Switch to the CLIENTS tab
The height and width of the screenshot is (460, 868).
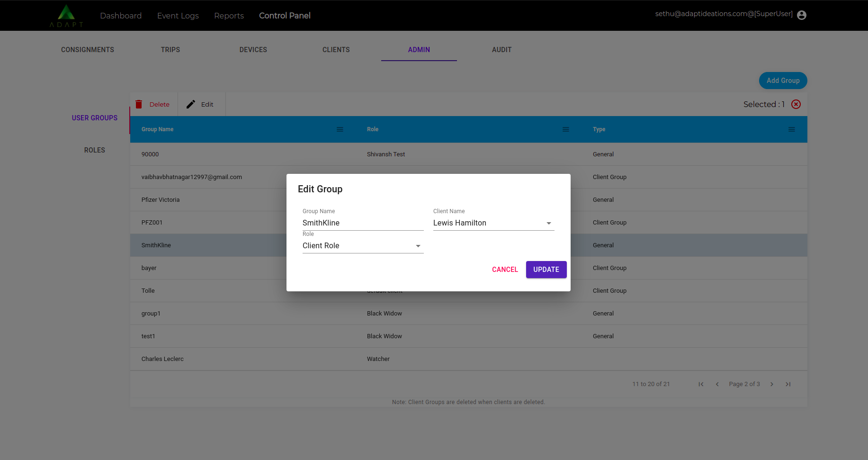click(x=336, y=50)
